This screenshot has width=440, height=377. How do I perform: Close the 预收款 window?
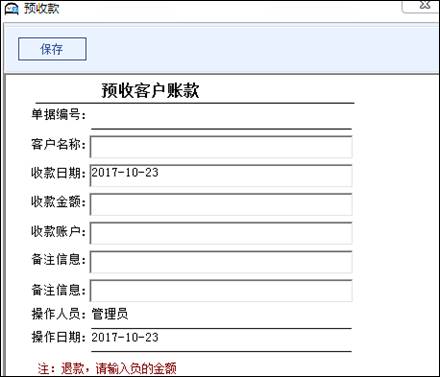424,5
